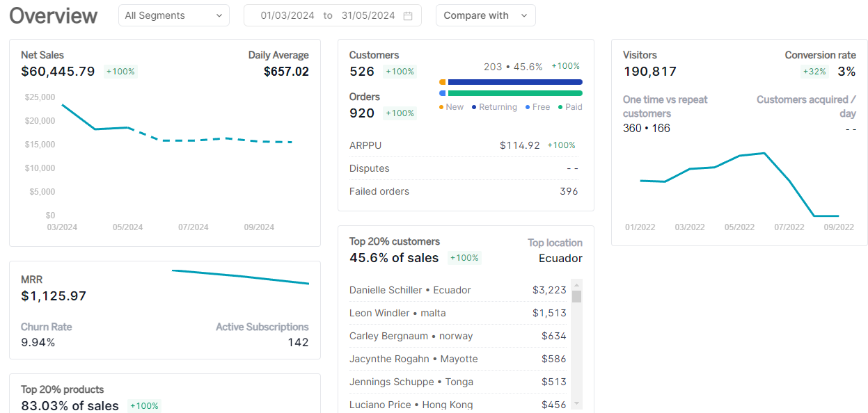Click the New legend label
This screenshot has height=413, width=868.
point(455,107)
